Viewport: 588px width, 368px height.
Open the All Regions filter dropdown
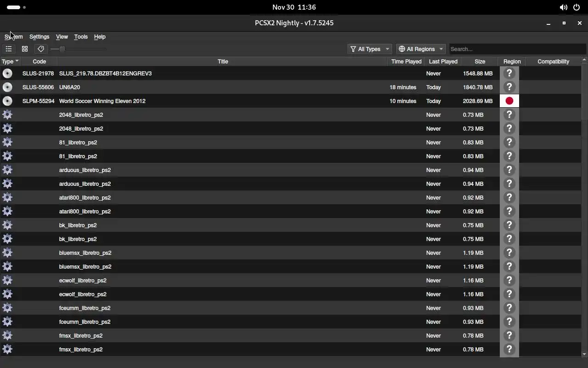421,49
